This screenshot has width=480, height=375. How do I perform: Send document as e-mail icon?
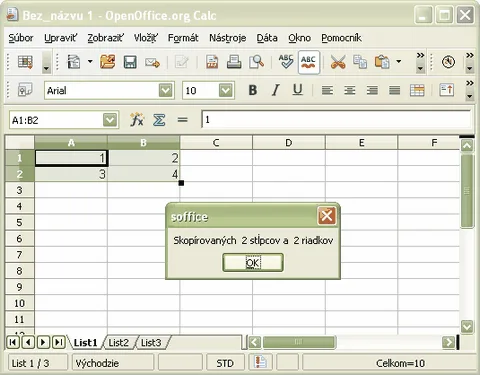click(152, 62)
